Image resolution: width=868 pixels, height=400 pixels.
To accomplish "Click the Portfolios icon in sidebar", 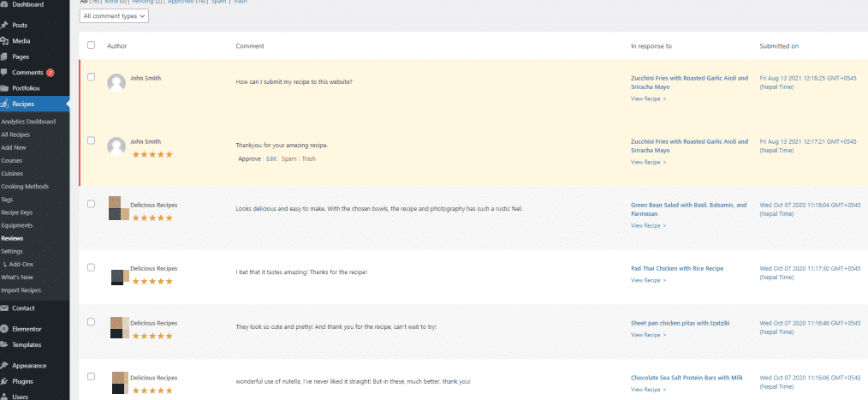I will click(x=4, y=88).
